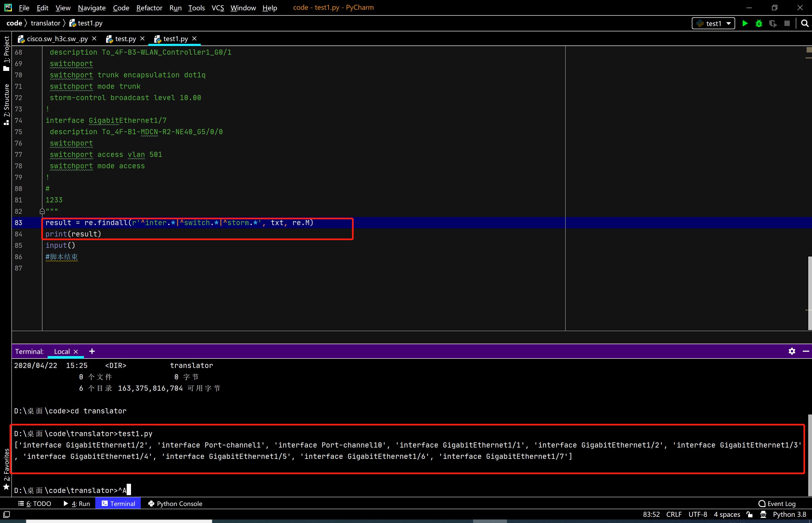
Task: Open the Python Console tool window
Action: (175, 503)
